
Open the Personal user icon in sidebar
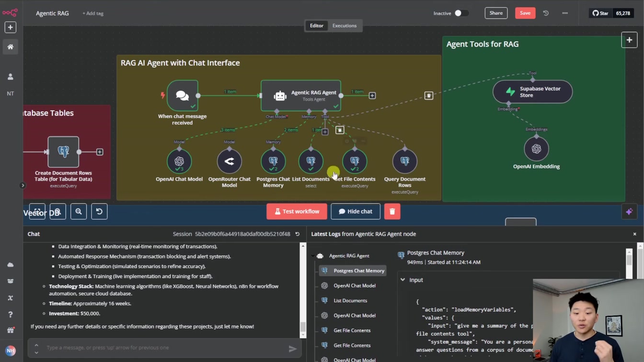coord(10,77)
